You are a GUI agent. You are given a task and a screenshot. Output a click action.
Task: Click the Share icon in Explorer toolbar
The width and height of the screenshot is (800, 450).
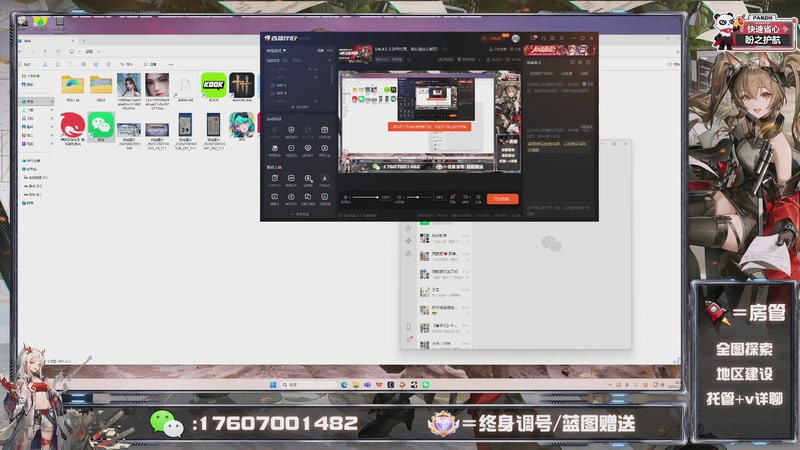click(x=95, y=64)
